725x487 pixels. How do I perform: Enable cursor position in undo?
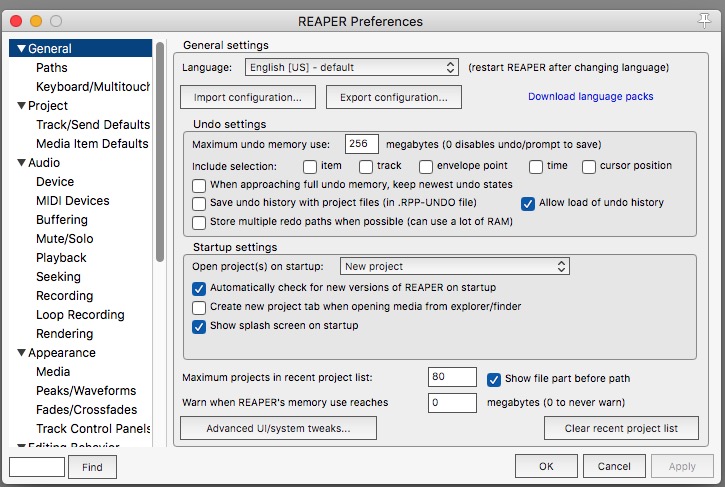coord(589,166)
